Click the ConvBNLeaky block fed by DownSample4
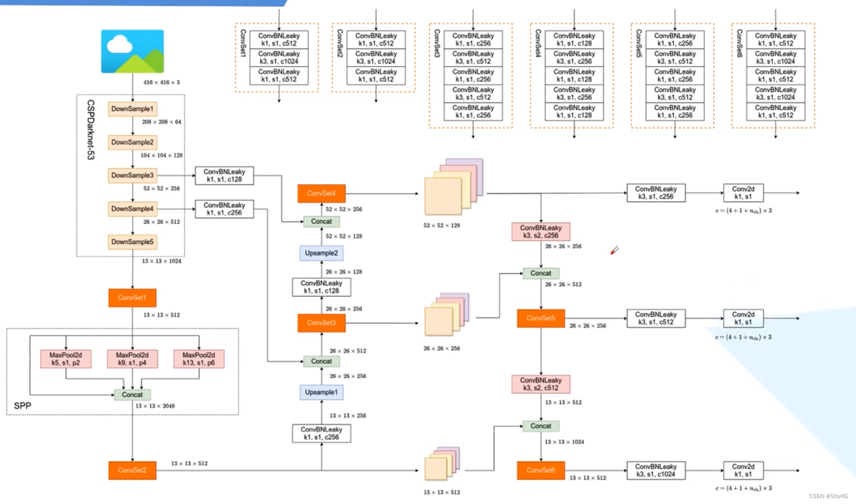Image resolution: width=856 pixels, height=504 pixels. point(224,209)
